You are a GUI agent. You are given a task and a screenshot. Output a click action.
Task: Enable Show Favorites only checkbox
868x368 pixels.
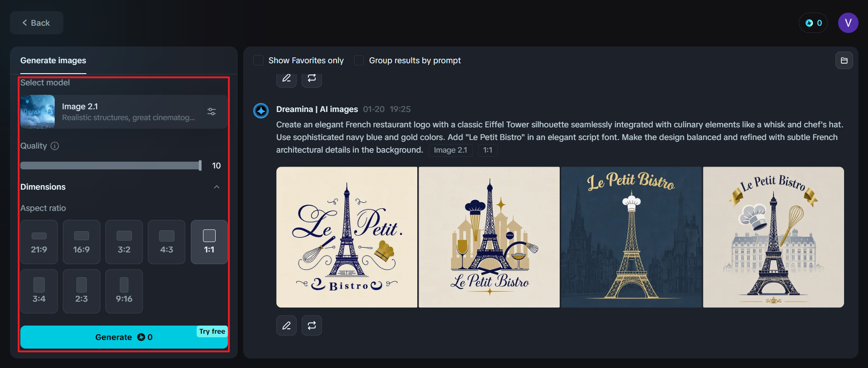tap(259, 61)
